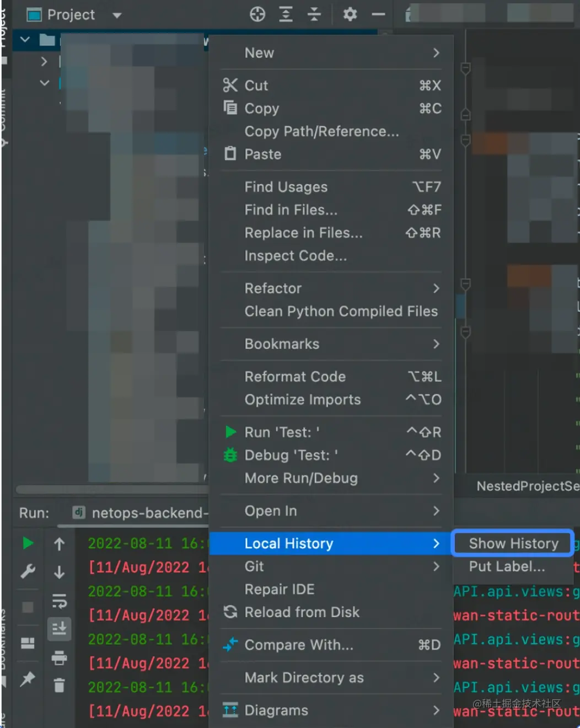Choose Debug 'Test:' entry
The height and width of the screenshot is (728, 580).
(331, 456)
